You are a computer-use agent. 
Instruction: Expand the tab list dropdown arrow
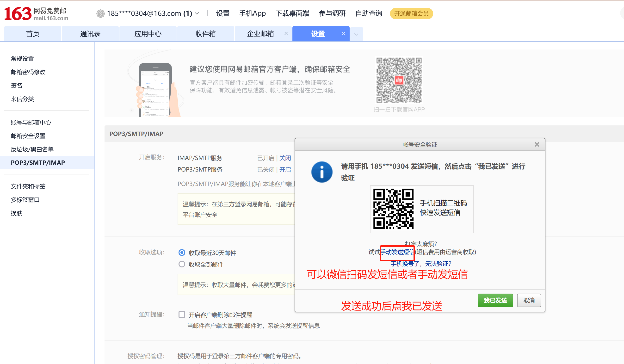tap(356, 34)
